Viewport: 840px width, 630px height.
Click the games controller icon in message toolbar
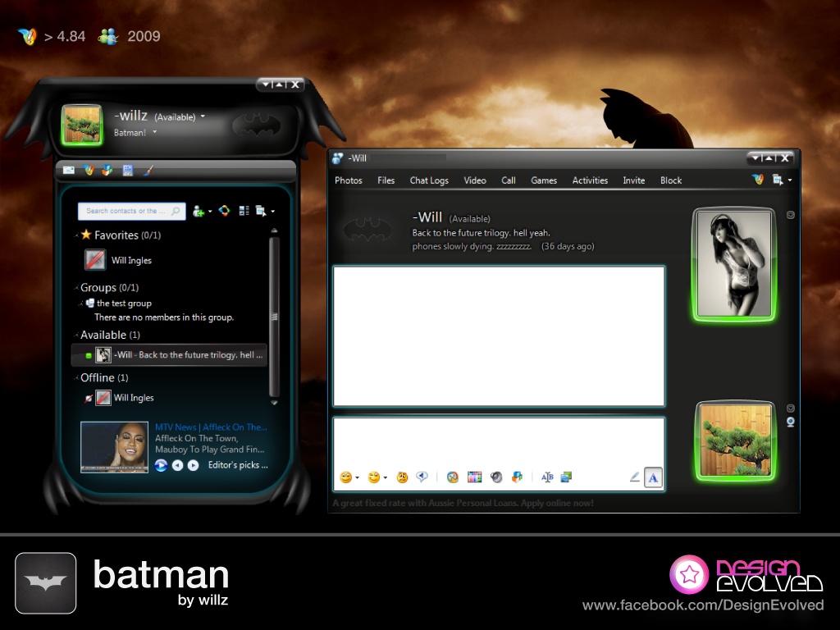453,477
